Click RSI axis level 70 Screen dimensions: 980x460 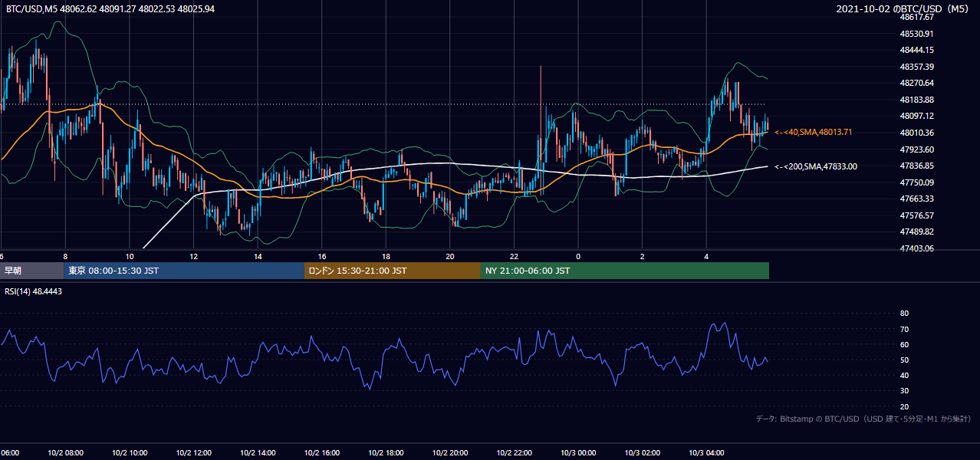pos(905,329)
